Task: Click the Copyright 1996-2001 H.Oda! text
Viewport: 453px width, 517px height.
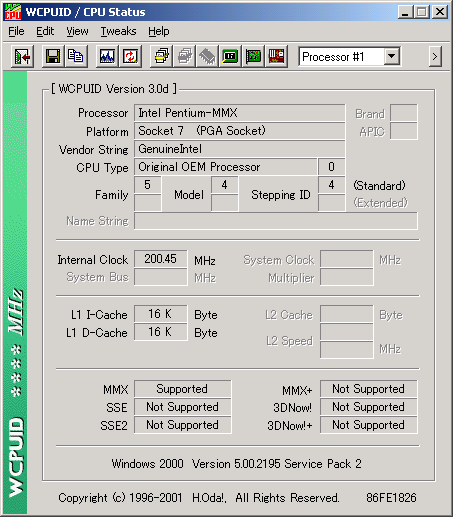Action: point(199,498)
